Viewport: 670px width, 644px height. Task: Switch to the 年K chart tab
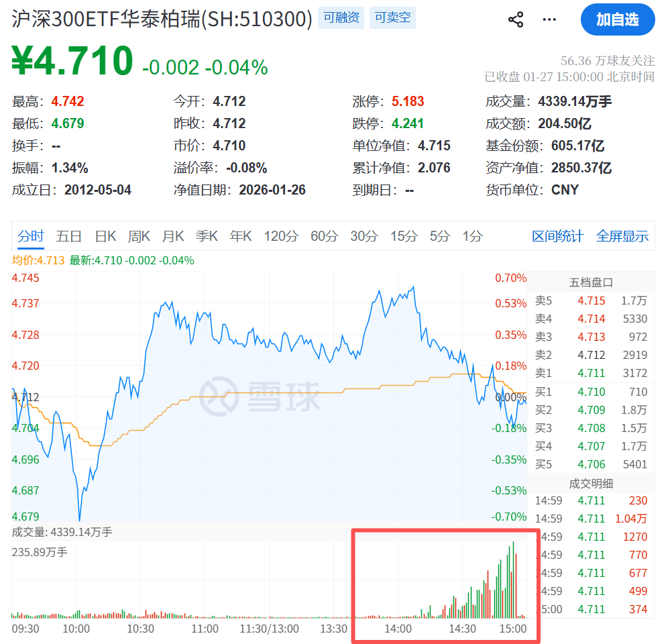[x=241, y=236]
